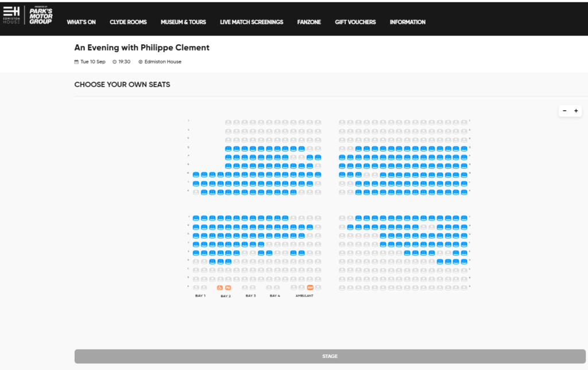Screen dimensions: 588x370
Task: Select the orange AM ambulant seat
Action: point(310,288)
